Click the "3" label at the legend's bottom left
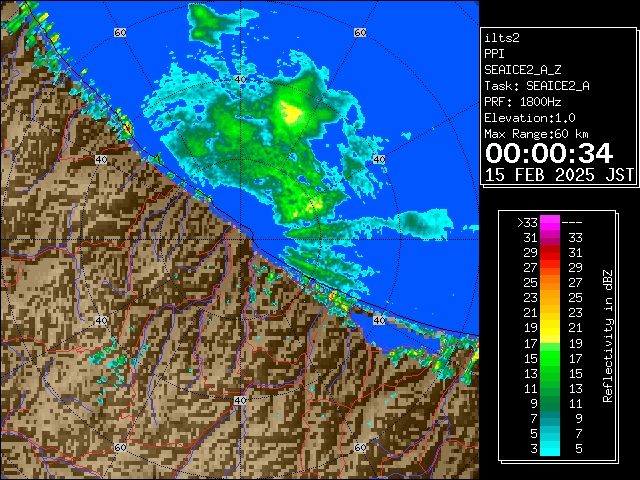 click(x=534, y=449)
